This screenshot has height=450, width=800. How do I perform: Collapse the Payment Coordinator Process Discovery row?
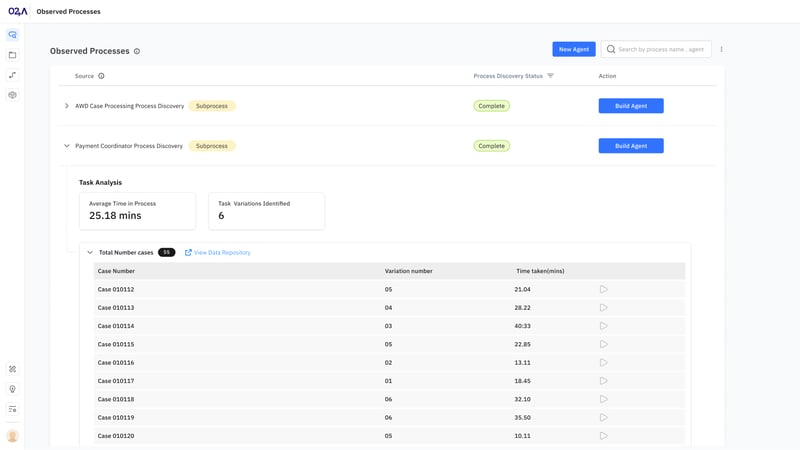pos(66,146)
